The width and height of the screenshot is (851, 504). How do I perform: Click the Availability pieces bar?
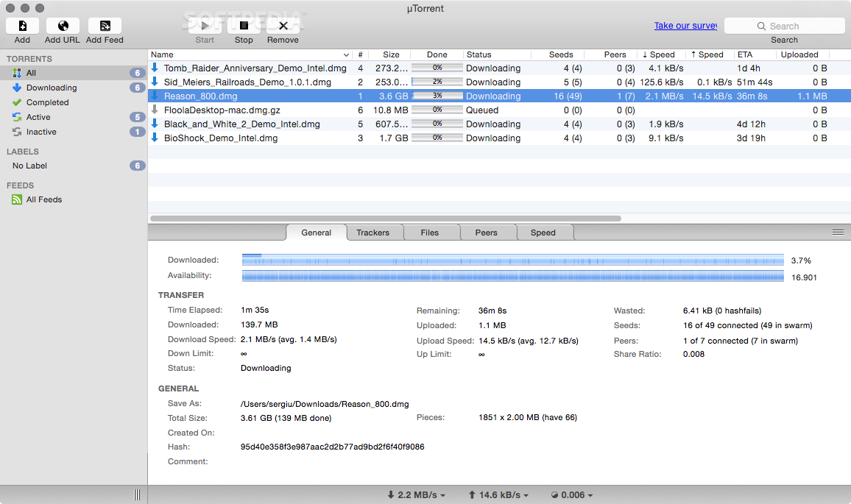tap(513, 276)
